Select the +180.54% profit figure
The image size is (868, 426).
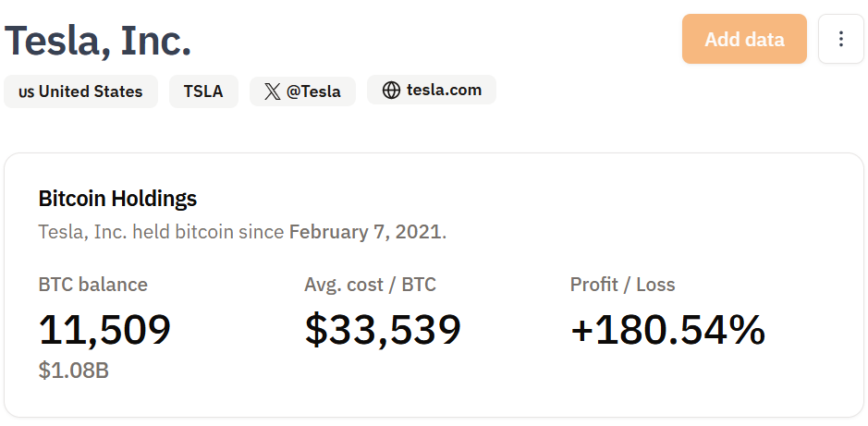(667, 330)
